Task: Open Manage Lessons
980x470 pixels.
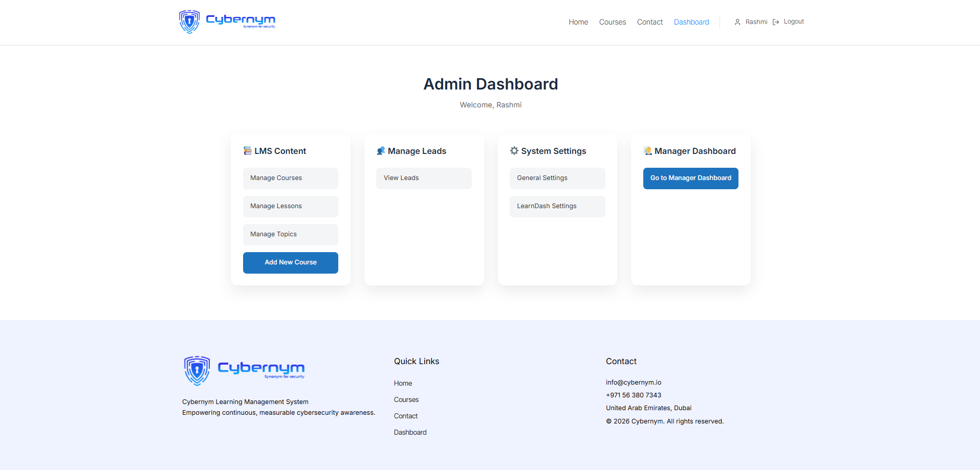Action: coord(290,206)
